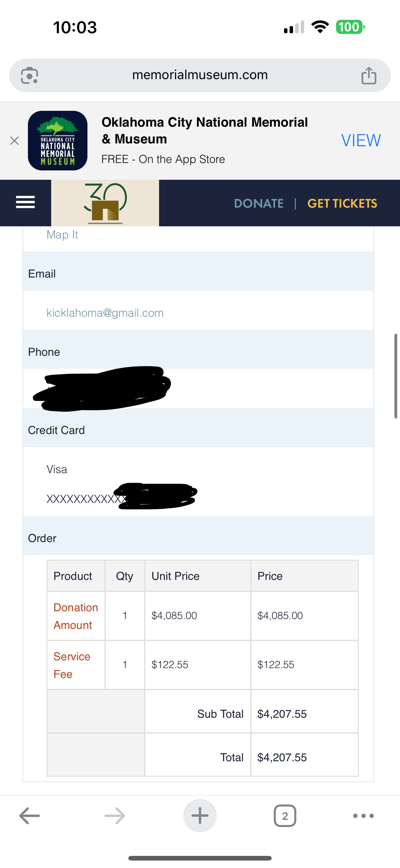Open the Oklahoma City Memorial app icon
400x868 pixels.
click(58, 141)
